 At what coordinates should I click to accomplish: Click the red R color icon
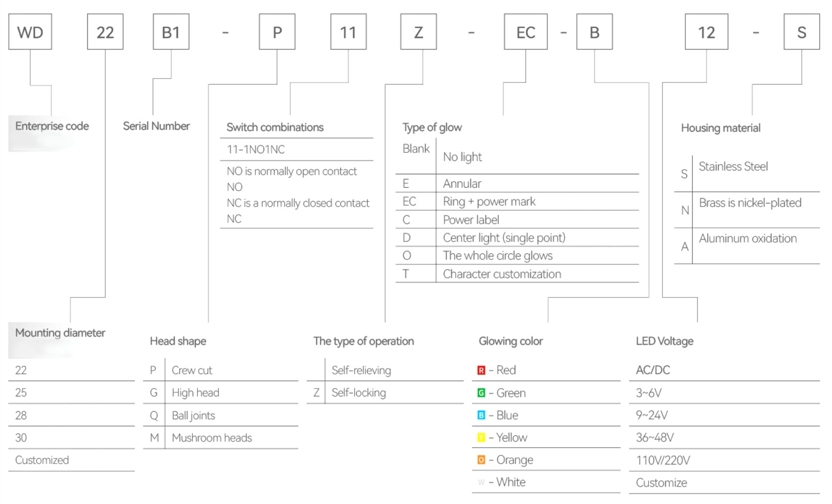[x=481, y=370]
